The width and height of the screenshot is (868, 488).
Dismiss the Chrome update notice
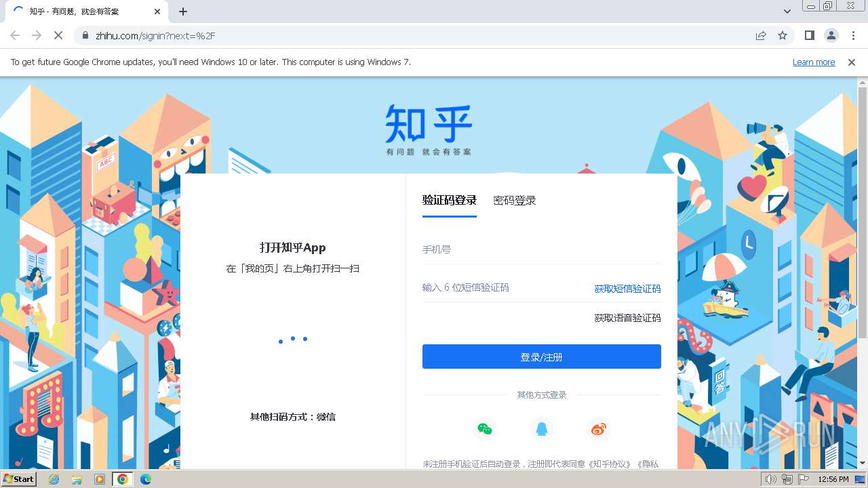[x=852, y=62]
